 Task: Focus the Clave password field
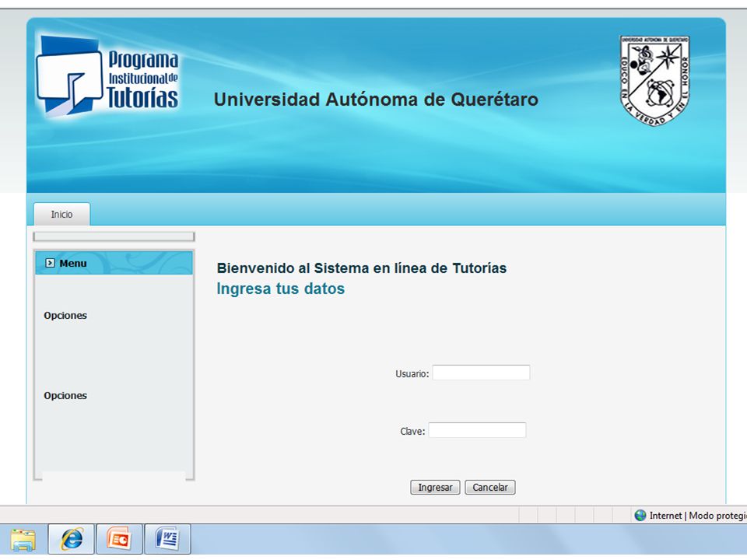click(x=477, y=430)
